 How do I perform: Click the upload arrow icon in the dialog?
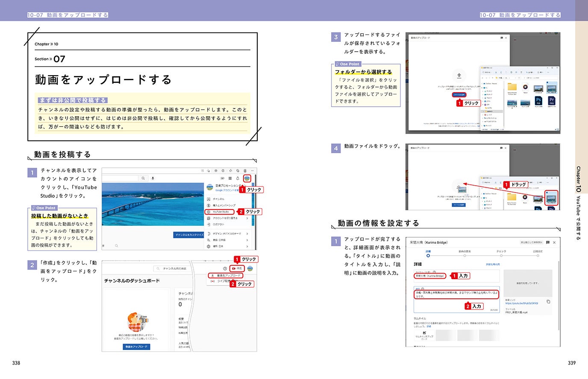point(459,76)
